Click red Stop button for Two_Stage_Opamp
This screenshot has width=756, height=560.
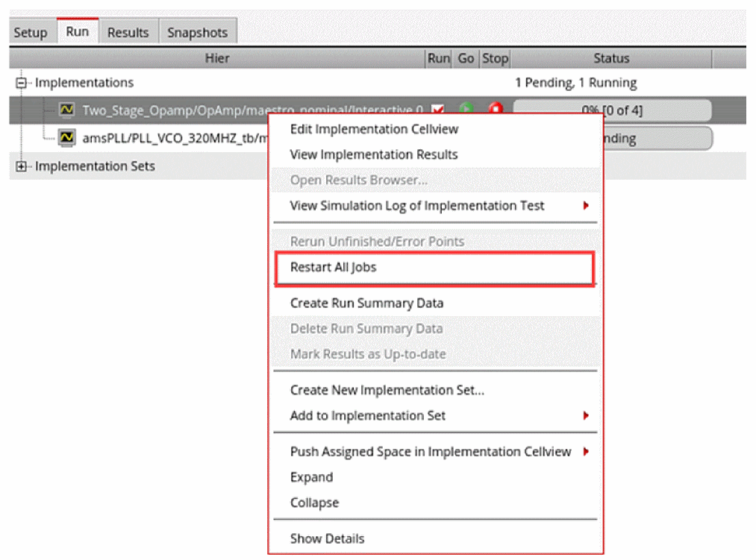(495, 109)
